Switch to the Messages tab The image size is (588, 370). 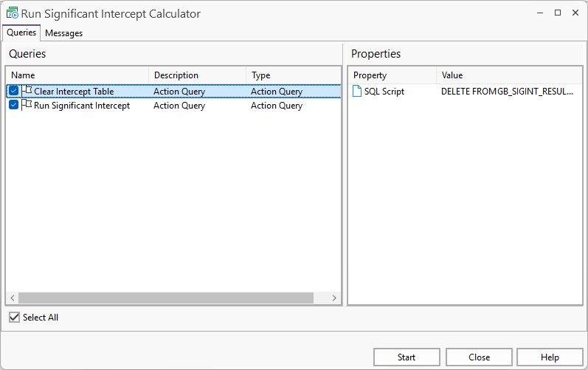[63, 33]
